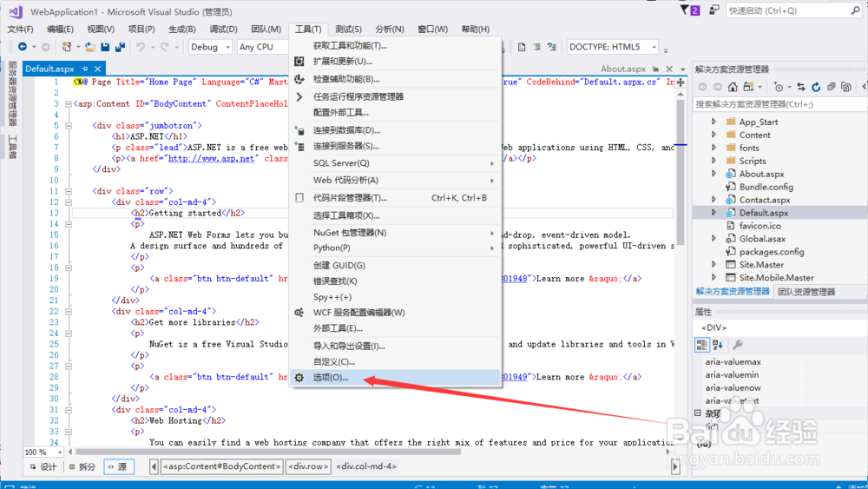Screen dimensions: 868x489
Task: Click the http://www.asp.net link in code
Action: pyautogui.click(x=212, y=158)
